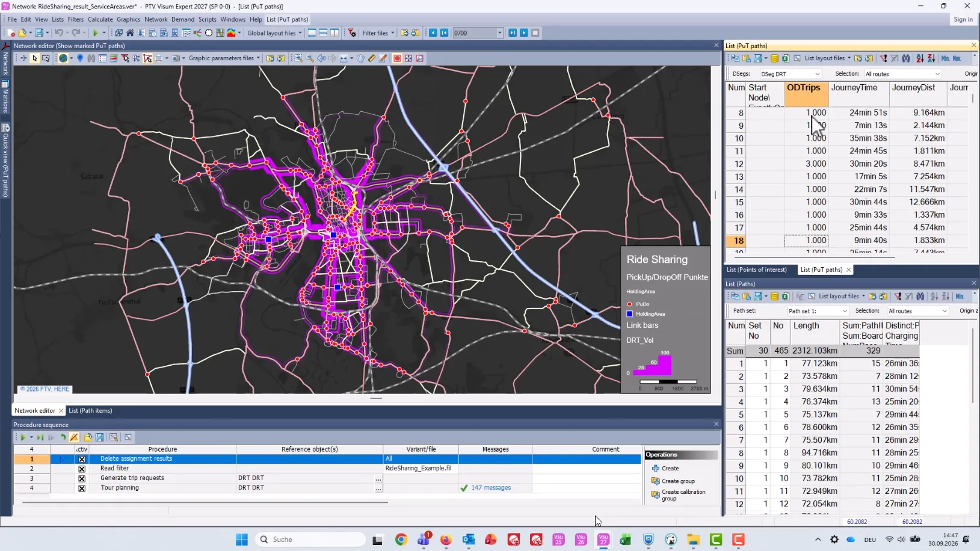Click binoculars find icon in PuT paths list
This screenshot has width=980, height=551.
[x=906, y=58]
